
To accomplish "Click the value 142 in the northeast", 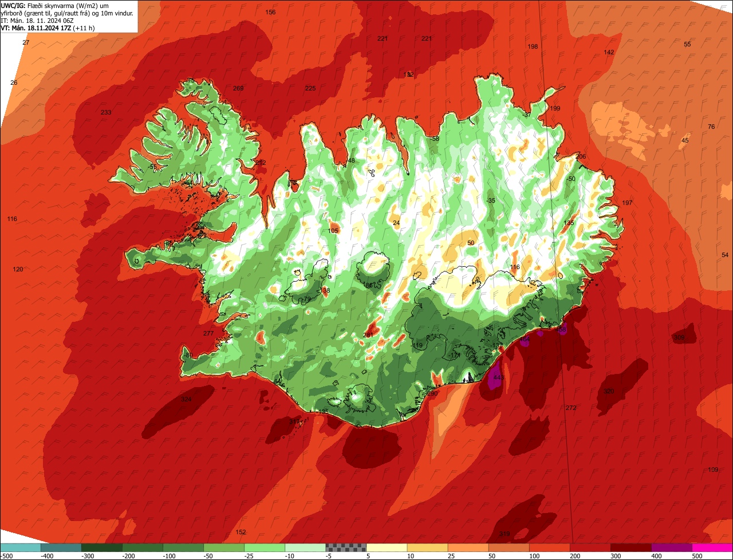I will [609, 52].
